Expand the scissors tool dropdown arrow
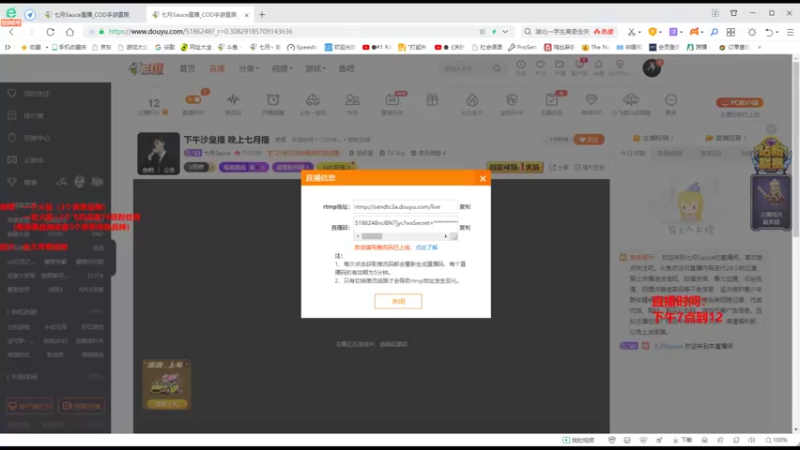This screenshot has height=450, width=800. click(x=639, y=32)
